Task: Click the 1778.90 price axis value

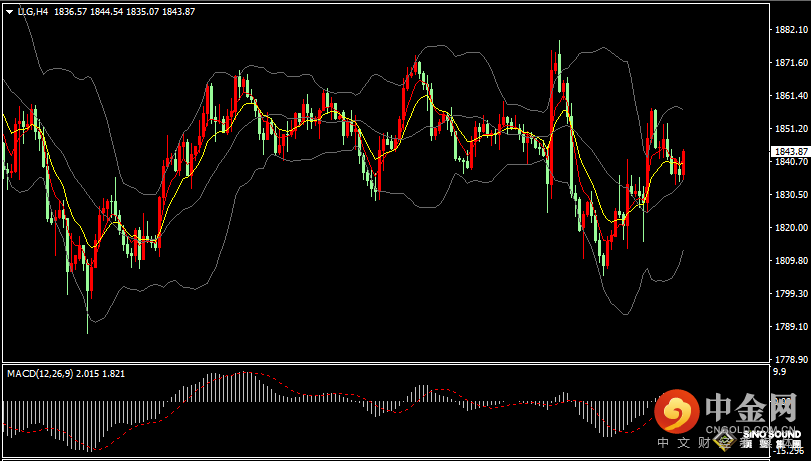Action: [792, 359]
